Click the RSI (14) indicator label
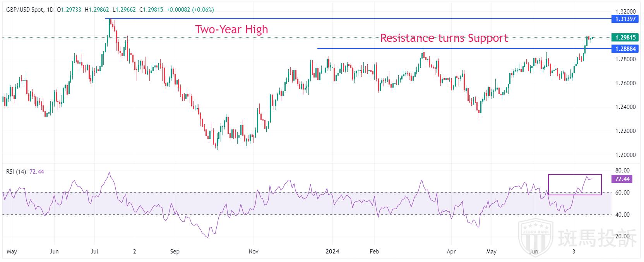 16,172
